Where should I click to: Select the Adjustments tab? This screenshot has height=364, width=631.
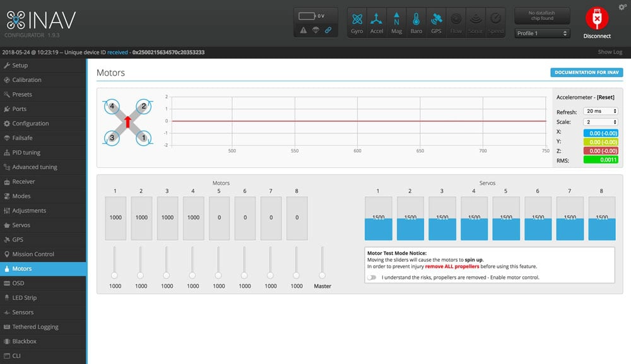(43, 210)
